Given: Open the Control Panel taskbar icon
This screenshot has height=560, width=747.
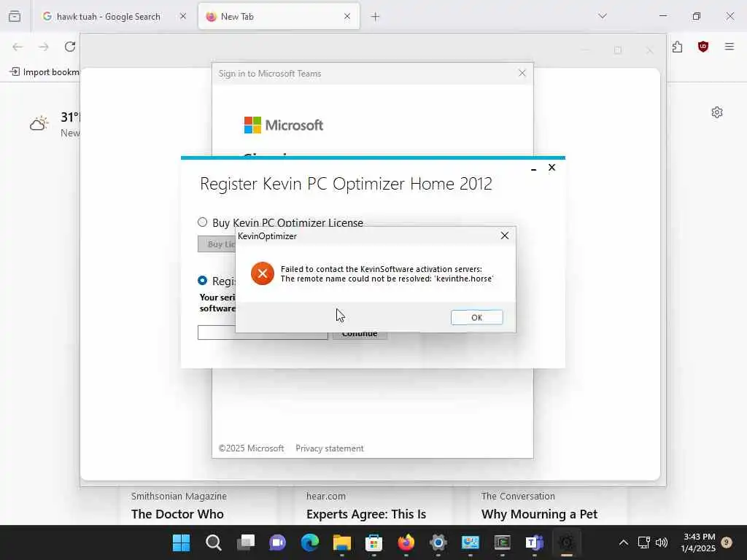Looking at the screenshot, I should pyautogui.click(x=471, y=542).
